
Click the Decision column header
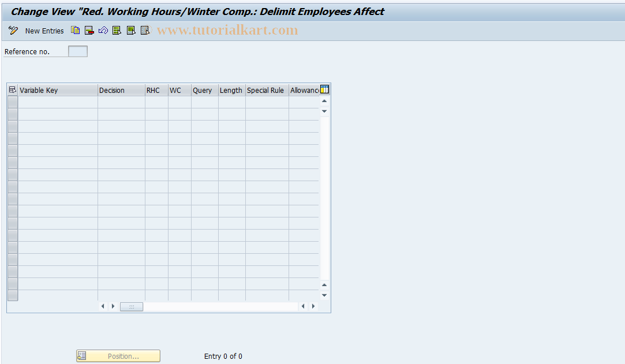121,90
